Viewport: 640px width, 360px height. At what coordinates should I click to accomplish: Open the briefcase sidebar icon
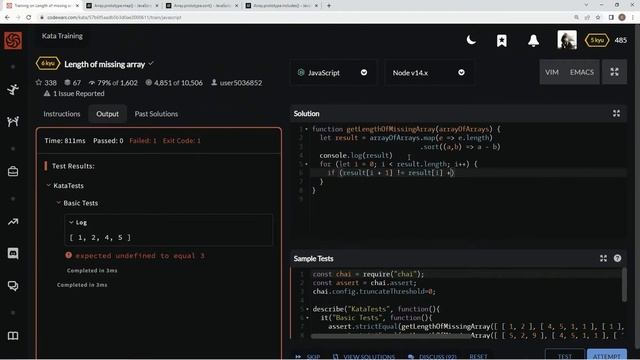[x=13, y=171]
